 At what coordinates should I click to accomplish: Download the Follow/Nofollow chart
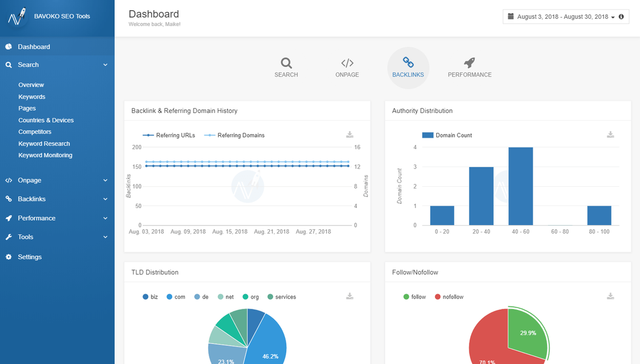pyautogui.click(x=610, y=296)
